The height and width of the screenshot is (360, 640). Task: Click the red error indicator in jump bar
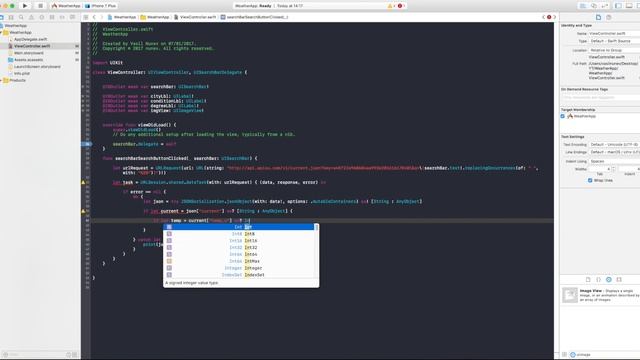[549, 17]
